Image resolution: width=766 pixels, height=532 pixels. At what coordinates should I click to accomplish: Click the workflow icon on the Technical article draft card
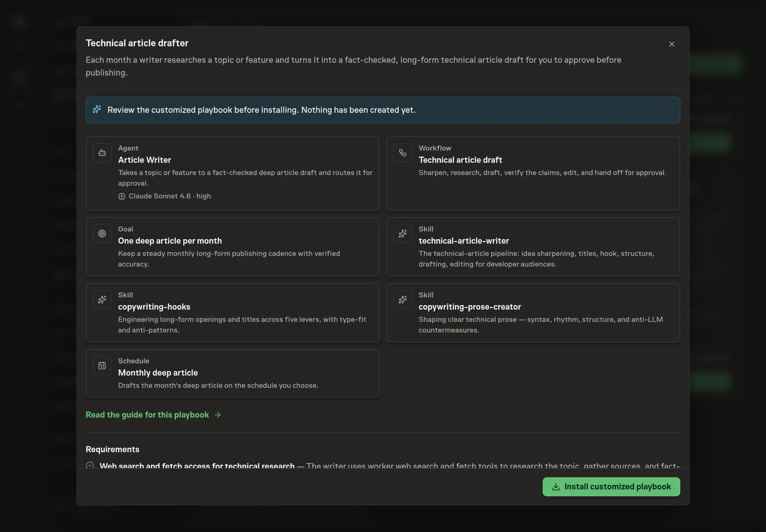[402, 153]
